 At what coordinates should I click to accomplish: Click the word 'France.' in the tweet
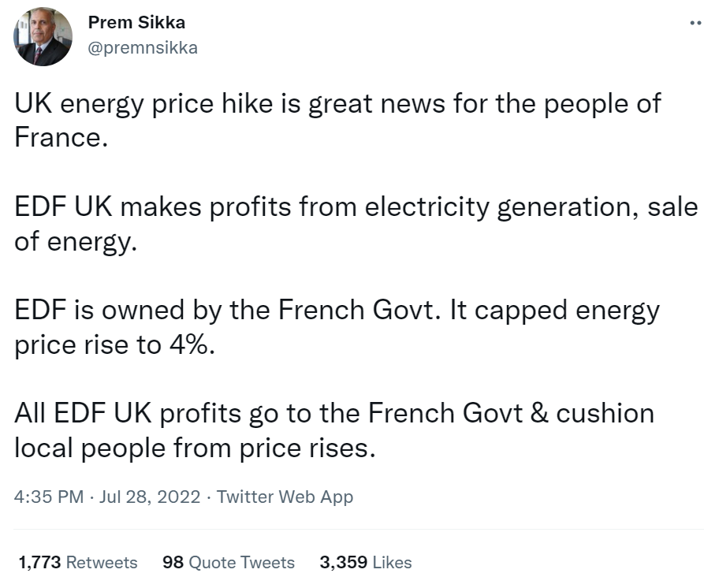(61, 137)
